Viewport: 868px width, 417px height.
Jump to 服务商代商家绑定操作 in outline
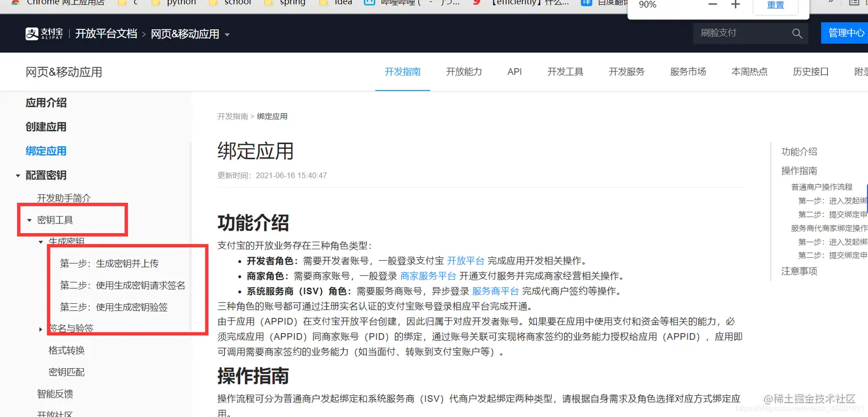[830, 228]
